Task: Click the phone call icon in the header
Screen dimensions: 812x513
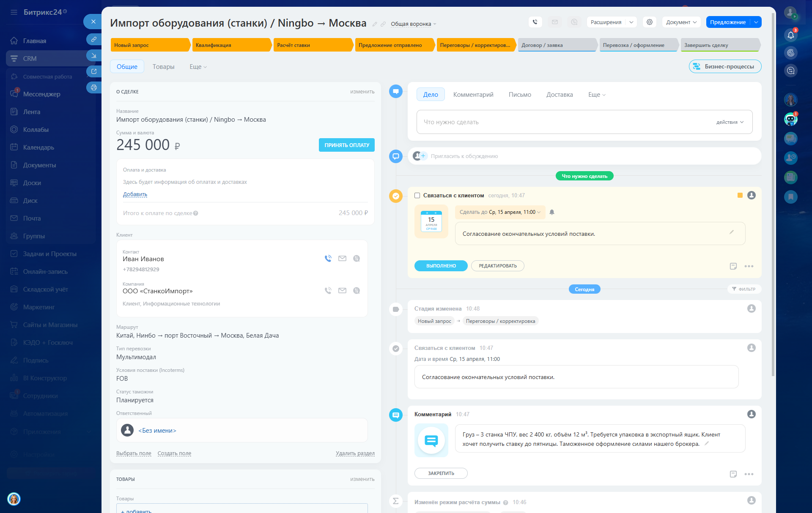Action: (x=535, y=22)
